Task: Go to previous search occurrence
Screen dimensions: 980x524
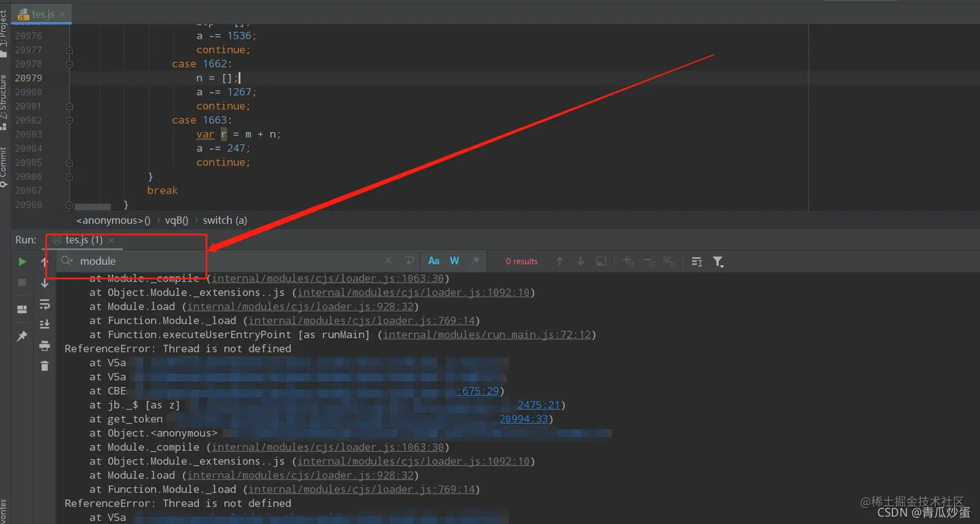Action: click(560, 261)
